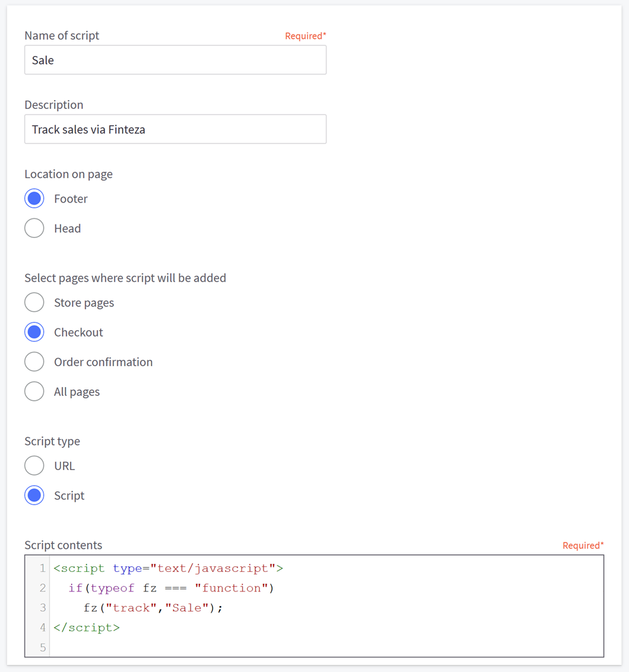Select the Order confirmation radio option
Viewport: 629px width, 672px height.
pyautogui.click(x=35, y=362)
